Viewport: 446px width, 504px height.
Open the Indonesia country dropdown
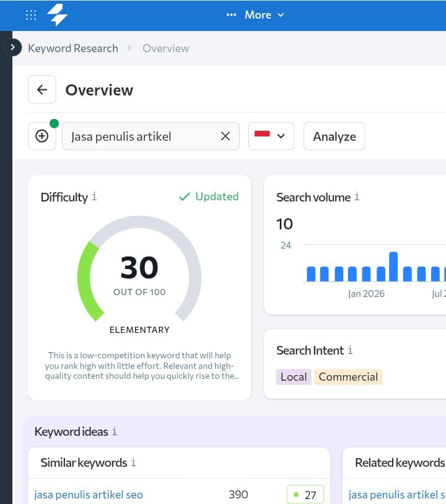(271, 136)
